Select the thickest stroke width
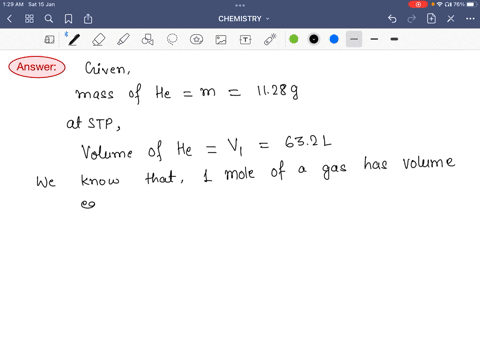 pos(394,39)
